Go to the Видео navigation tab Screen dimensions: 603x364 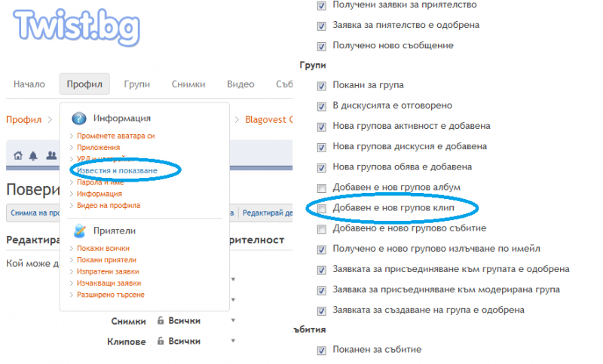[240, 84]
